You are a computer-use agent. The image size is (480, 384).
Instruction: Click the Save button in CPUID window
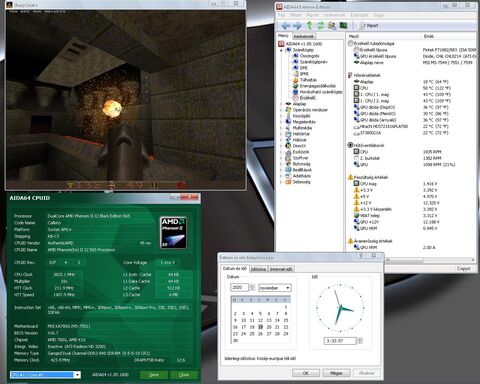tap(154, 375)
